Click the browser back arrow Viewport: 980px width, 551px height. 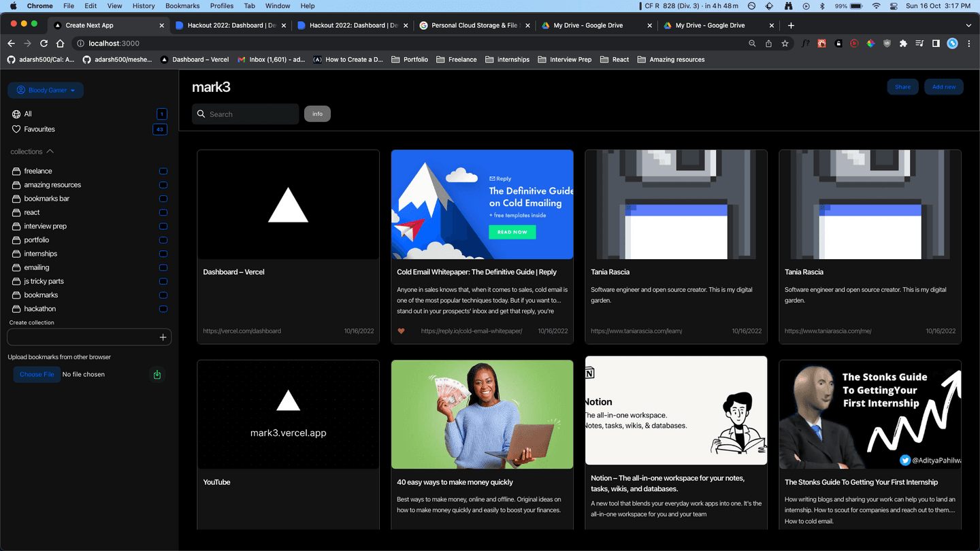coord(11,43)
